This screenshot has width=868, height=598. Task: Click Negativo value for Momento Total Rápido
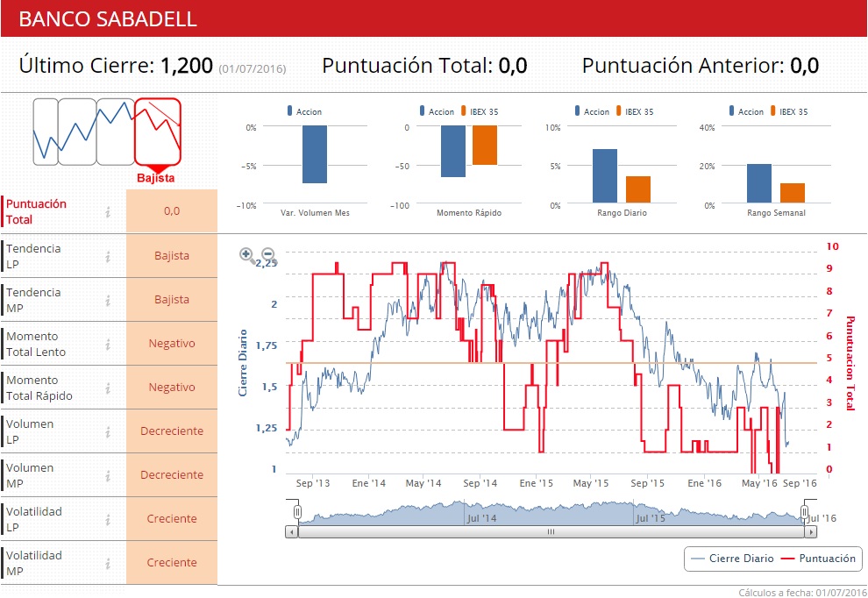[x=172, y=387]
